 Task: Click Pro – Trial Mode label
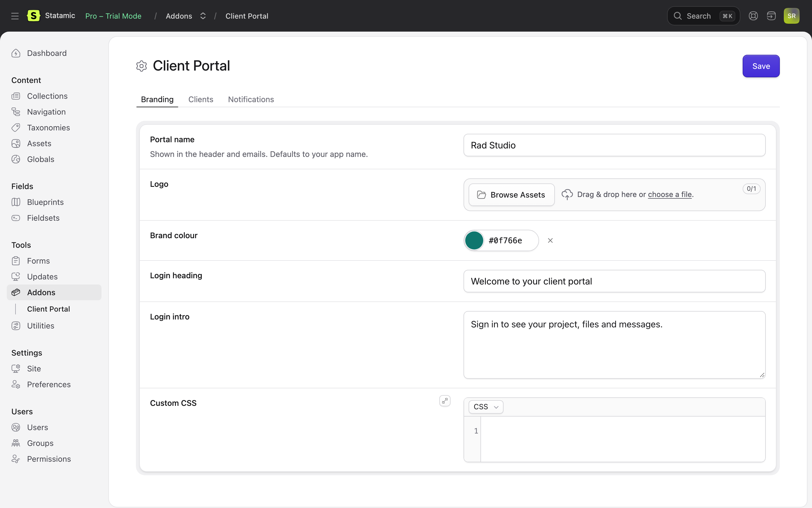pyautogui.click(x=113, y=16)
